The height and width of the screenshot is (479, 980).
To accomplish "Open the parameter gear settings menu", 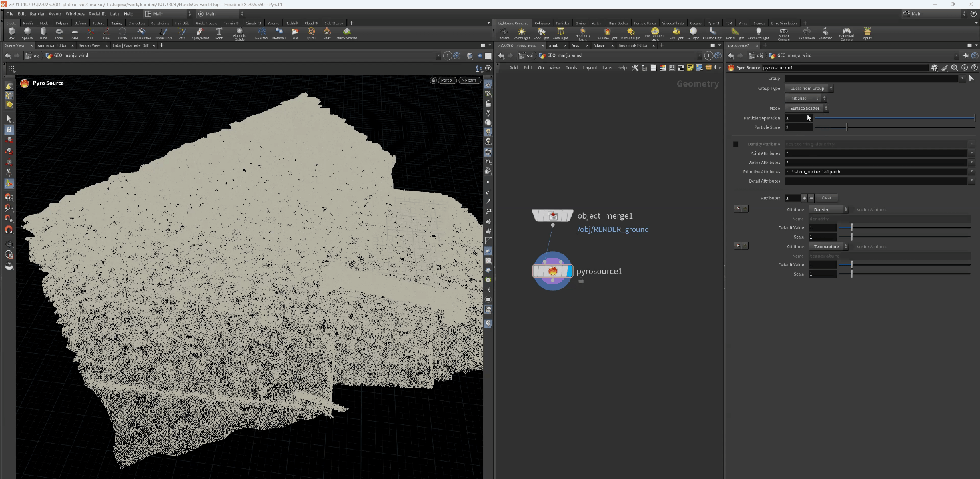I will (x=935, y=67).
